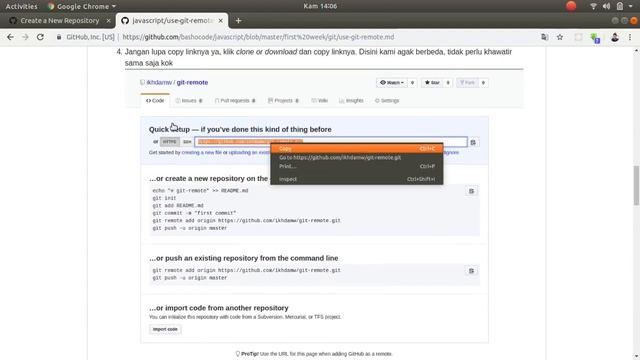This screenshot has height=360, width=640.
Task: Click the red recording indicator in top bar
Action: click(571, 6)
